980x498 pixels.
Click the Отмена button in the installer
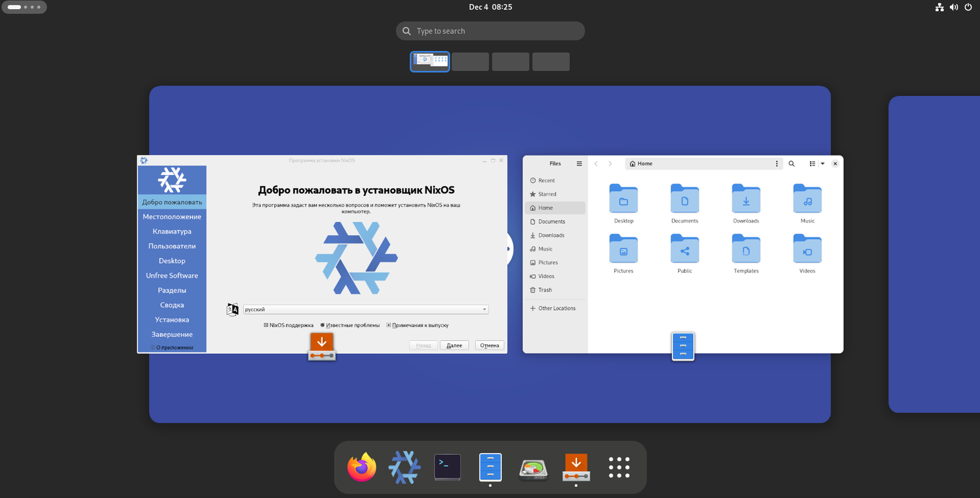[x=489, y=345]
